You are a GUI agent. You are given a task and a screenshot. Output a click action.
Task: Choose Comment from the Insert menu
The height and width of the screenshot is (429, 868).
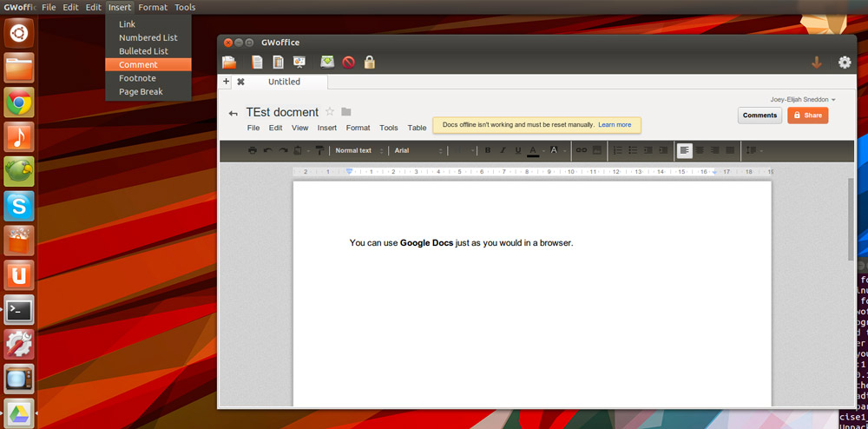tap(138, 64)
